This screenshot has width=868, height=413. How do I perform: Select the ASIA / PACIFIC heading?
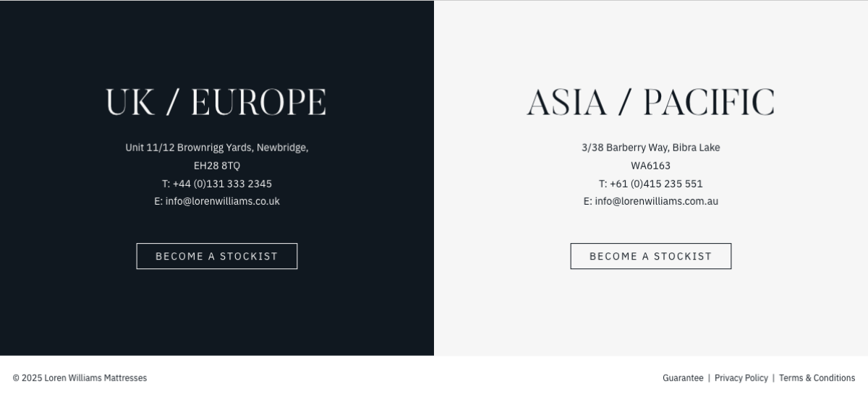651,102
